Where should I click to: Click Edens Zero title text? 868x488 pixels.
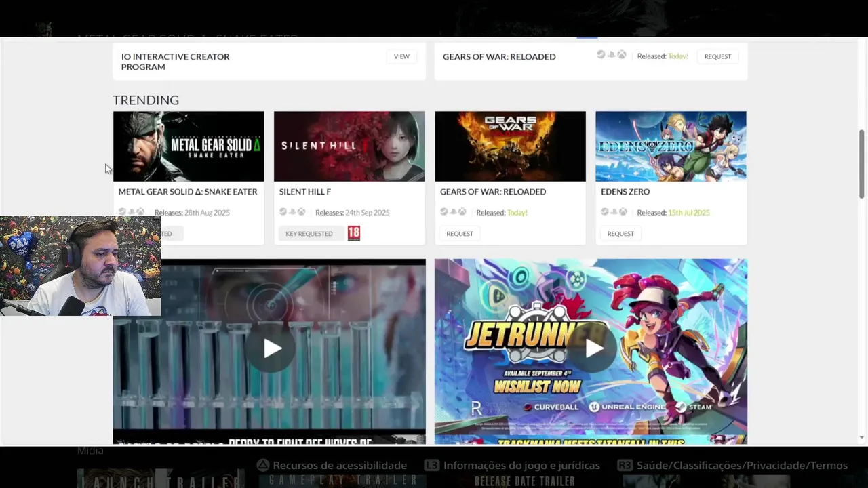click(x=625, y=192)
